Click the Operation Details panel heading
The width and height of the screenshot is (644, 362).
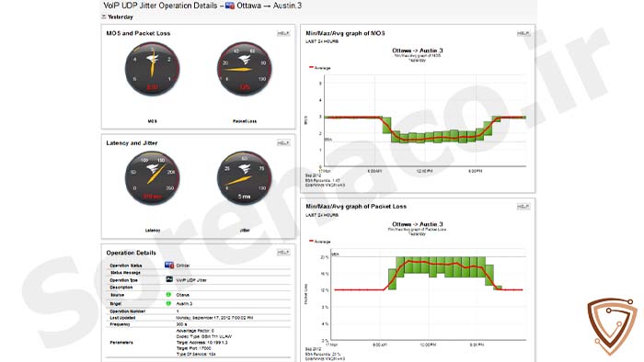(x=131, y=253)
